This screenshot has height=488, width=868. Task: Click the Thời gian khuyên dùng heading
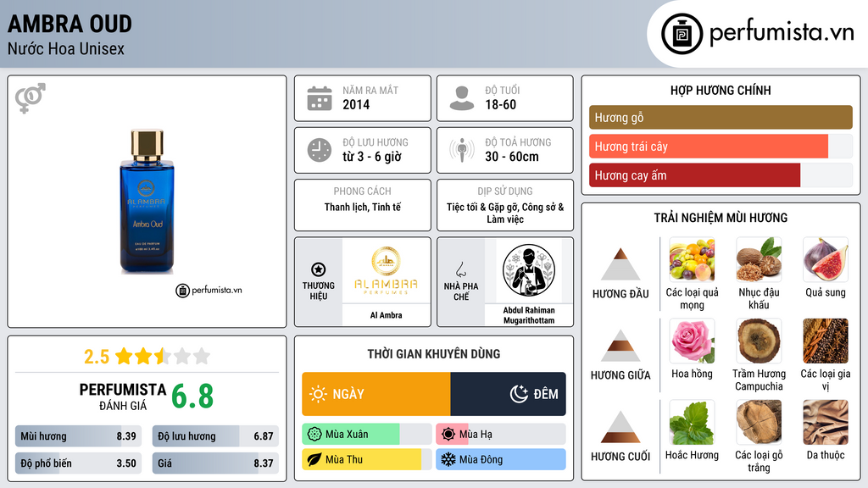[434, 353]
